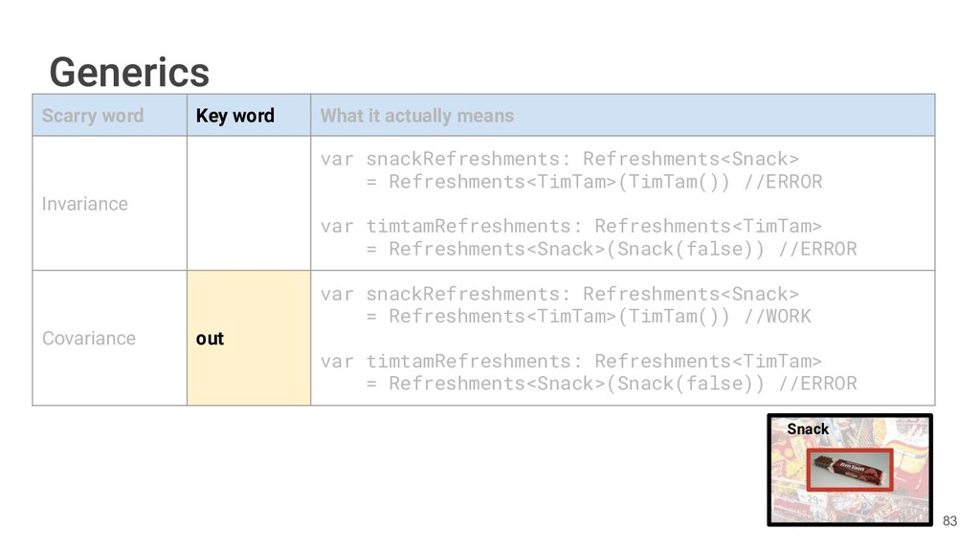Click the word out in the Covariance row

pyautogui.click(x=210, y=339)
